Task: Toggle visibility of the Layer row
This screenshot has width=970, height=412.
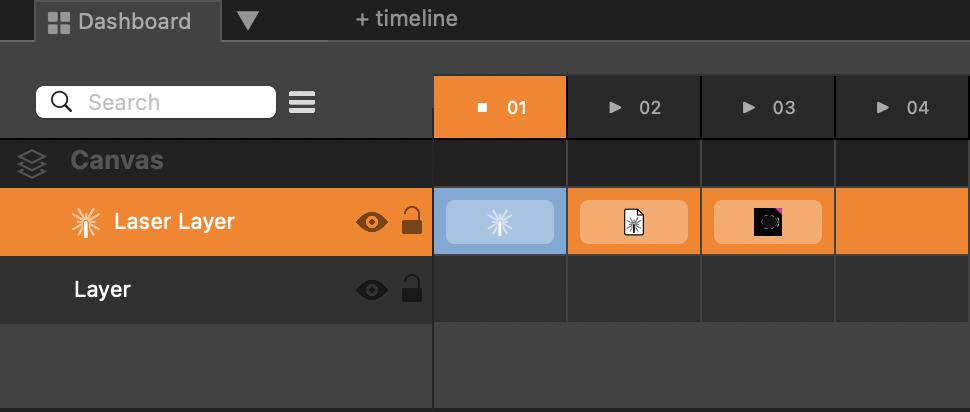Action: (372, 290)
